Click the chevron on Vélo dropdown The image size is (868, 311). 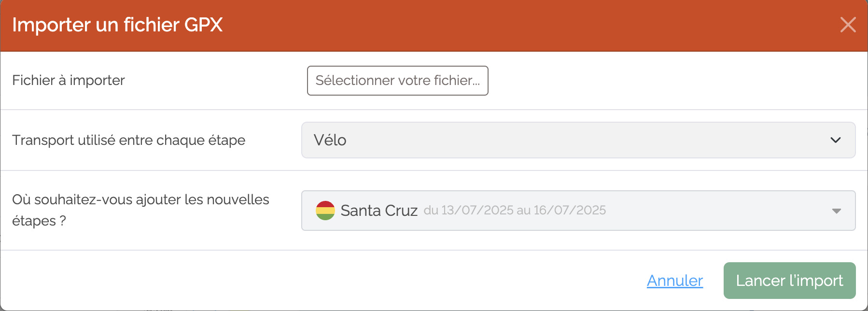tap(836, 140)
